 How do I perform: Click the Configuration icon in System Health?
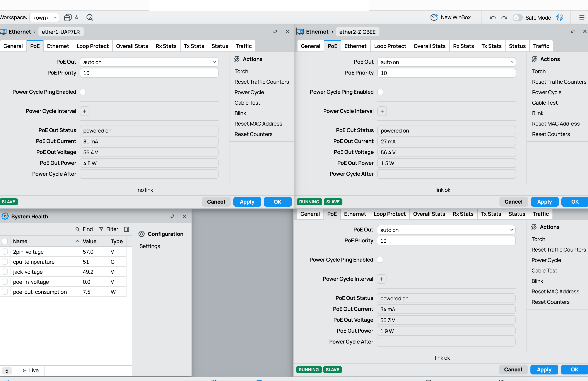pos(142,234)
